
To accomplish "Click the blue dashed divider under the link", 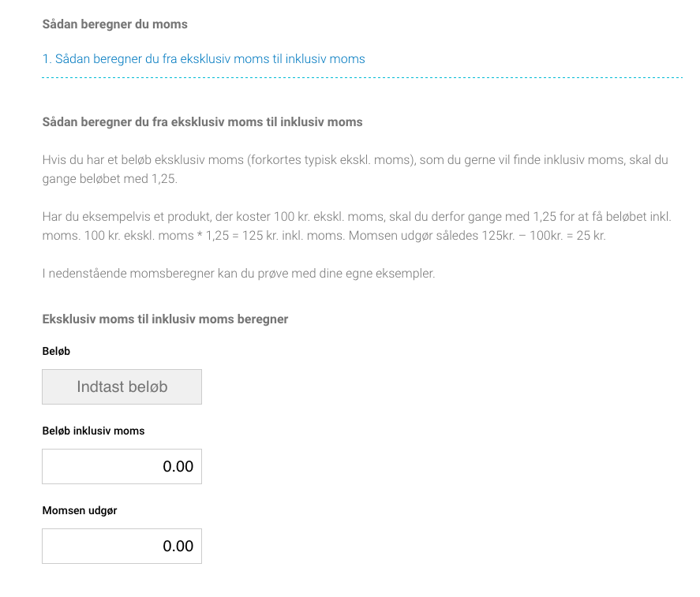I will pyautogui.click(x=362, y=77).
